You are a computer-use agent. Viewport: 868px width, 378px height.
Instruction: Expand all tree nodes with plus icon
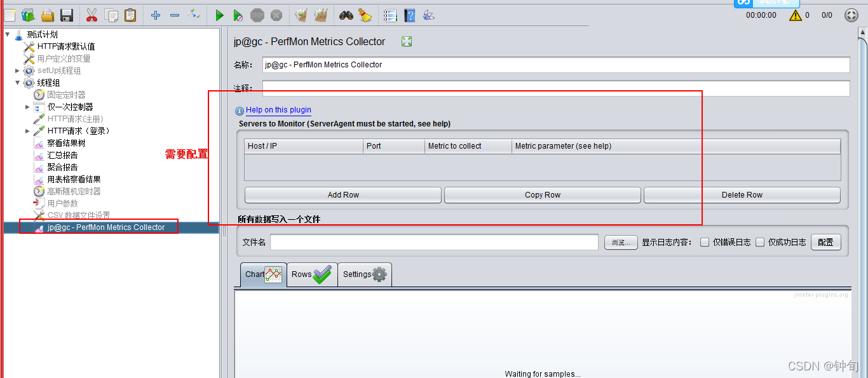point(156,15)
